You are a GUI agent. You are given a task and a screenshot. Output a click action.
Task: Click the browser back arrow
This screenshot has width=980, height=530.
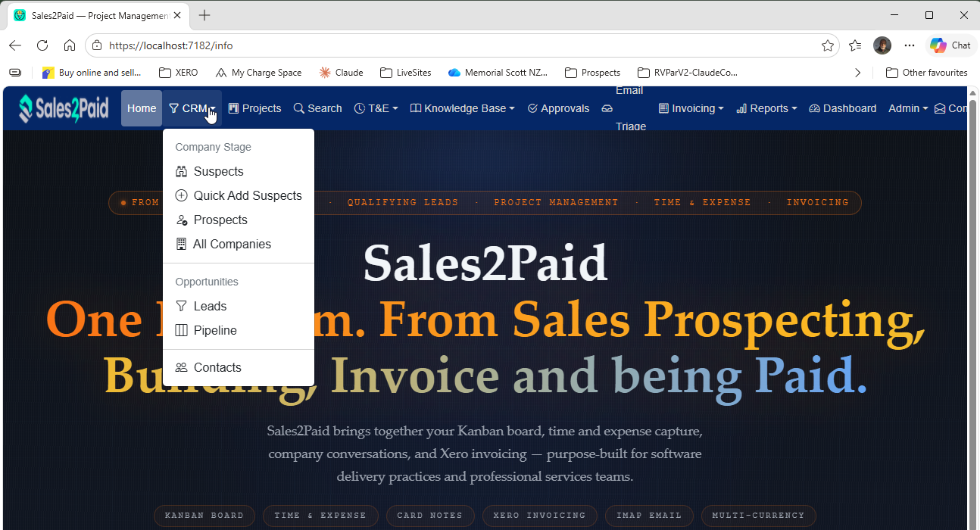point(15,45)
